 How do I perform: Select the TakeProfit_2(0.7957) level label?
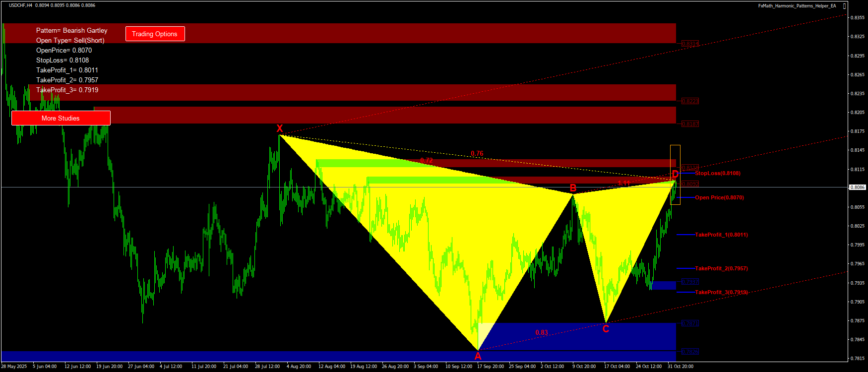pos(721,268)
